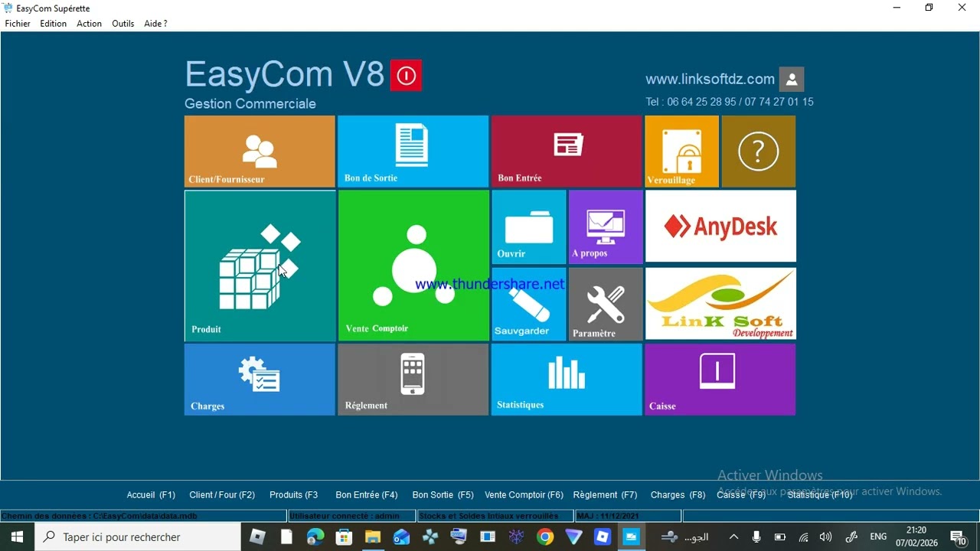Open the help question mark tile
The width and height of the screenshot is (980, 551).
tap(759, 152)
